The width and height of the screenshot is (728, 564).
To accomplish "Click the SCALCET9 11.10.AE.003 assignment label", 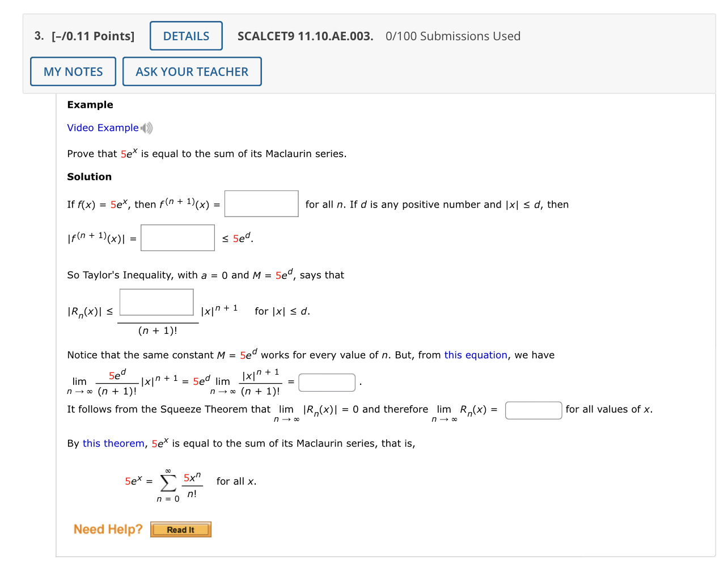I will pyautogui.click(x=305, y=36).
